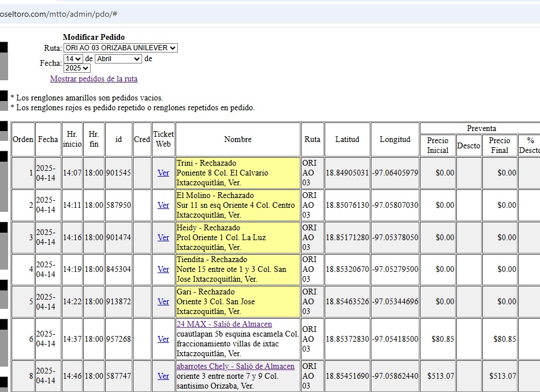This screenshot has width=540, height=392.
Task: Expand the year dropdown showing 2025
Action: tap(77, 68)
